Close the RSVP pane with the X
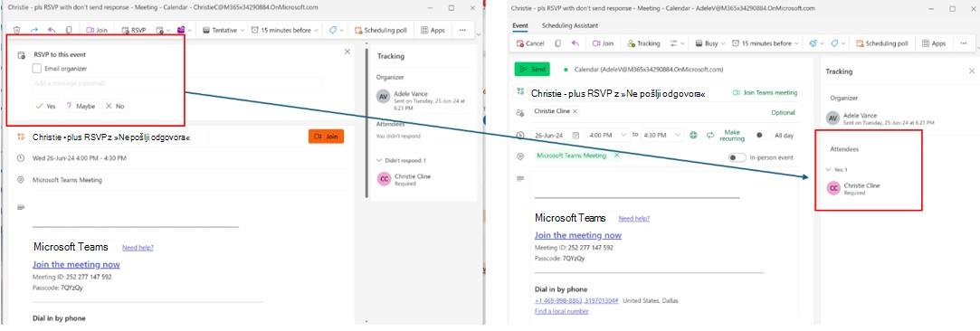The image size is (980, 331). click(347, 52)
